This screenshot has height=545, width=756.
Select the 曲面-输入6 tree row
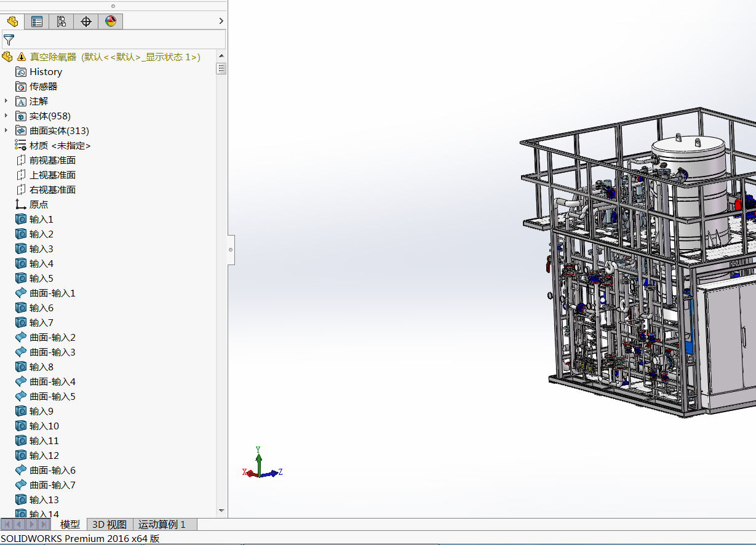tap(46, 471)
